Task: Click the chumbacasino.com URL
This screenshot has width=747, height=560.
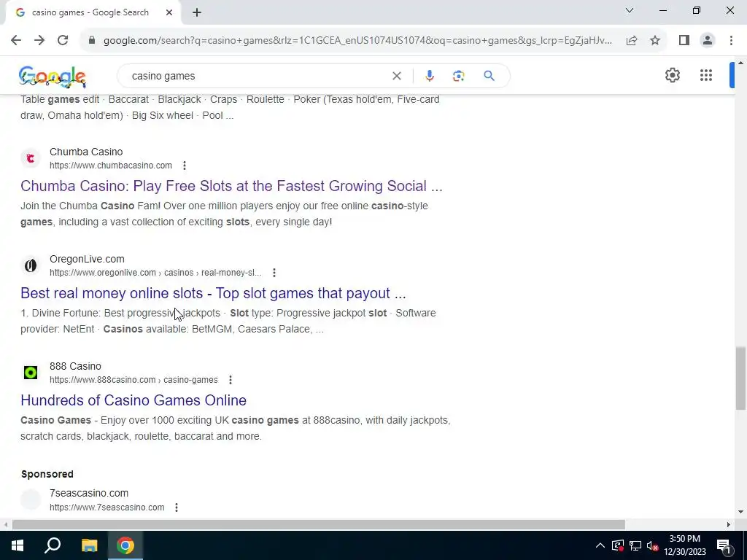Action: coord(111,166)
